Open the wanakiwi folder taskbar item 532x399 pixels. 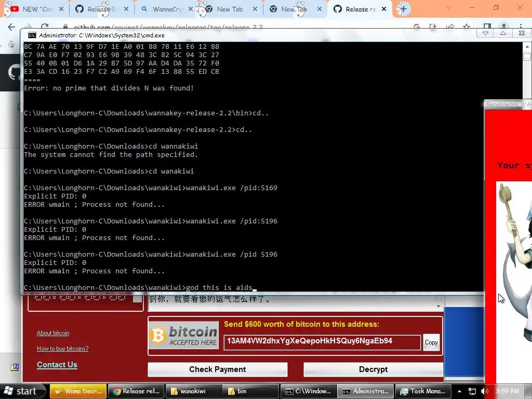click(193, 391)
